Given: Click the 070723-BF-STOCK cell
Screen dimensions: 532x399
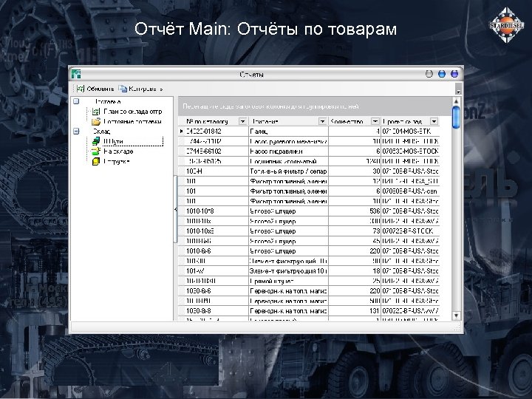Looking at the screenshot, I should coord(410,231).
